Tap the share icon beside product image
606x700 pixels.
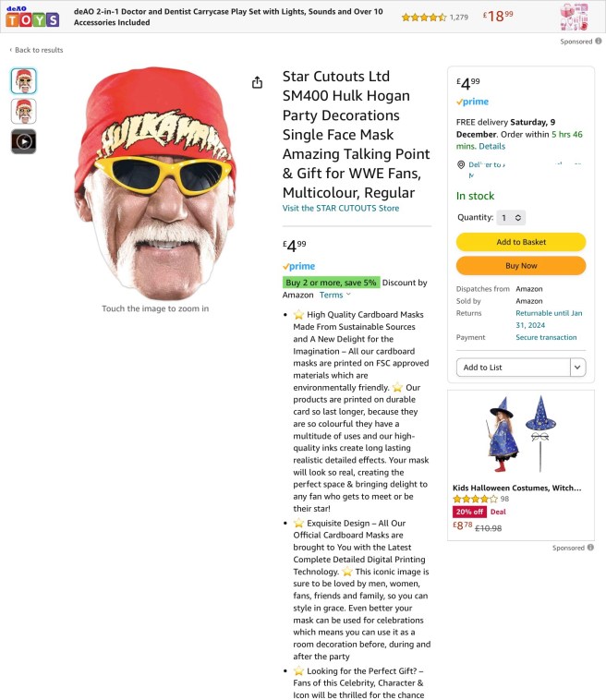pos(257,82)
